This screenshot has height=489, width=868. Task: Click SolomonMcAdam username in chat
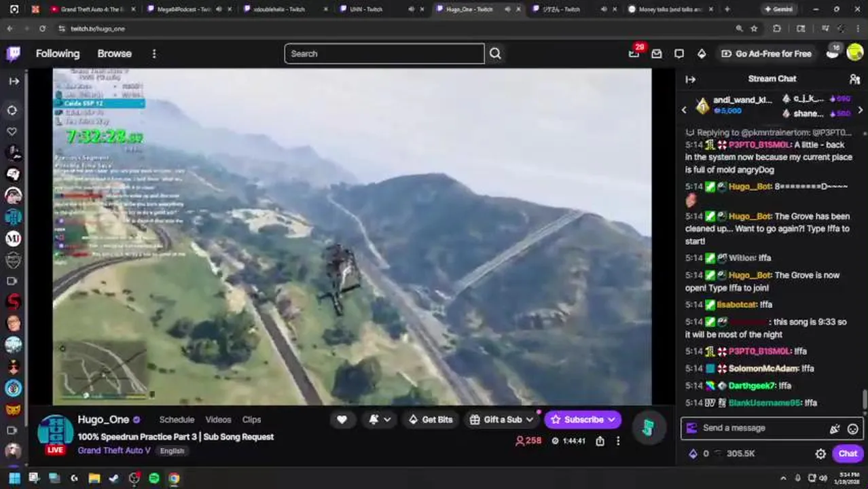click(x=764, y=368)
